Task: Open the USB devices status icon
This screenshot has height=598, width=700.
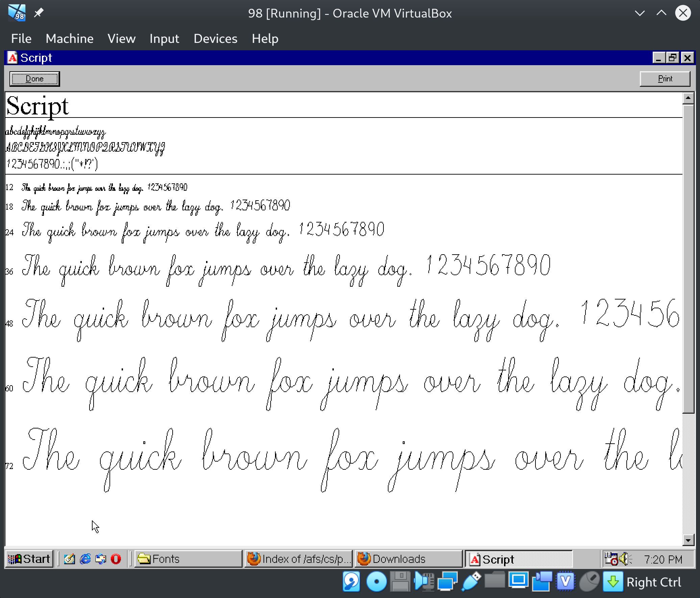Action: [x=471, y=582]
